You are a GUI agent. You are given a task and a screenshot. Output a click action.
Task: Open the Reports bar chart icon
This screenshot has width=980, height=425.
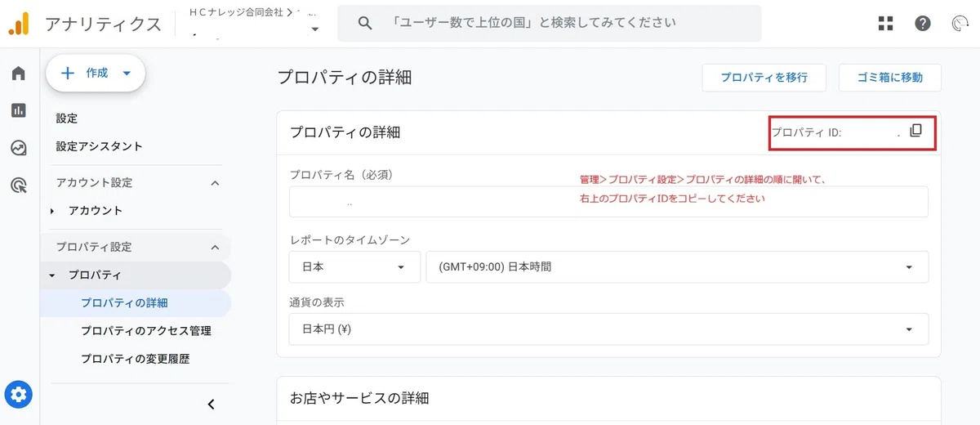click(19, 110)
